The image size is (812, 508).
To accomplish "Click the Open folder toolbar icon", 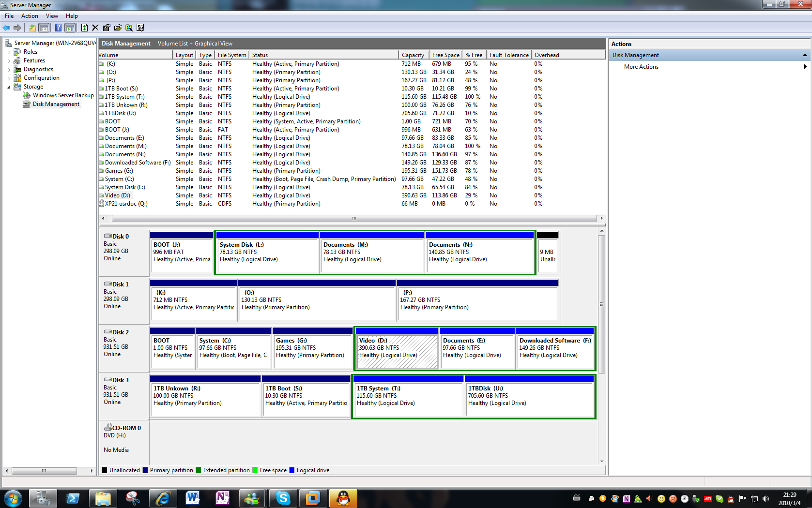I will click(x=118, y=28).
